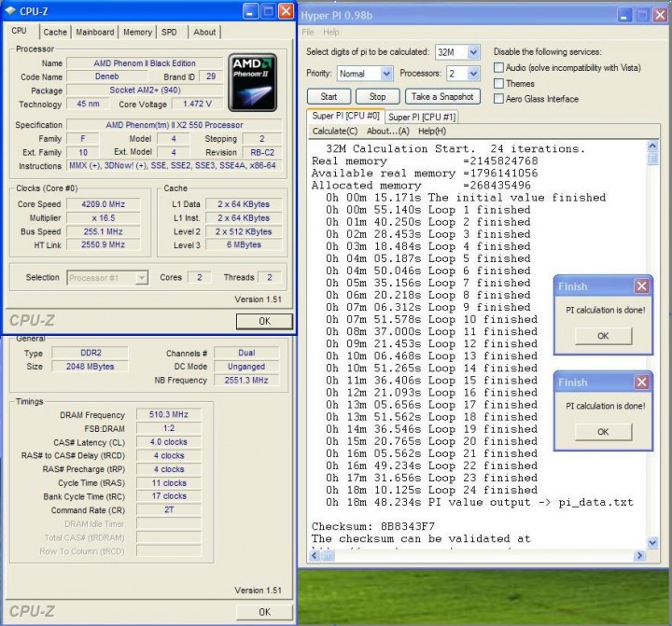Maximize the Hyper PI window
Viewport: 672px width, 626px height.
(641, 14)
